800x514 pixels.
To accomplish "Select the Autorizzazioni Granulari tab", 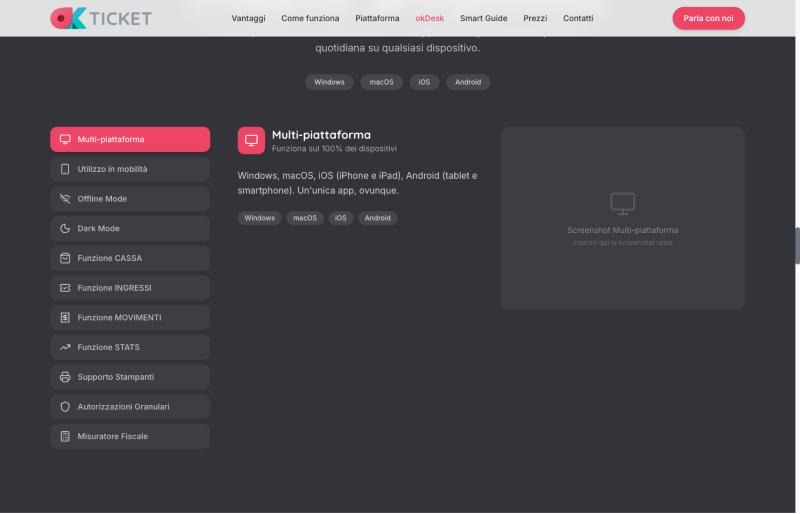I will coord(130,407).
